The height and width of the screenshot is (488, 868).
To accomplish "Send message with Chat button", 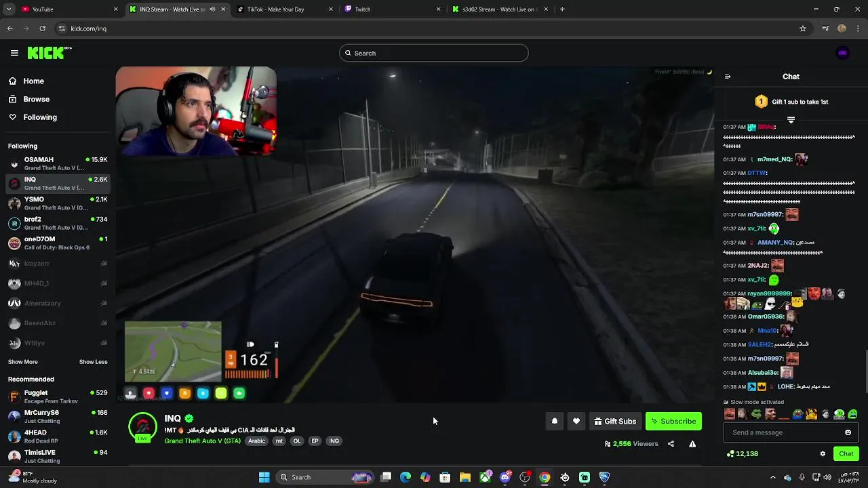I will 846,454.
